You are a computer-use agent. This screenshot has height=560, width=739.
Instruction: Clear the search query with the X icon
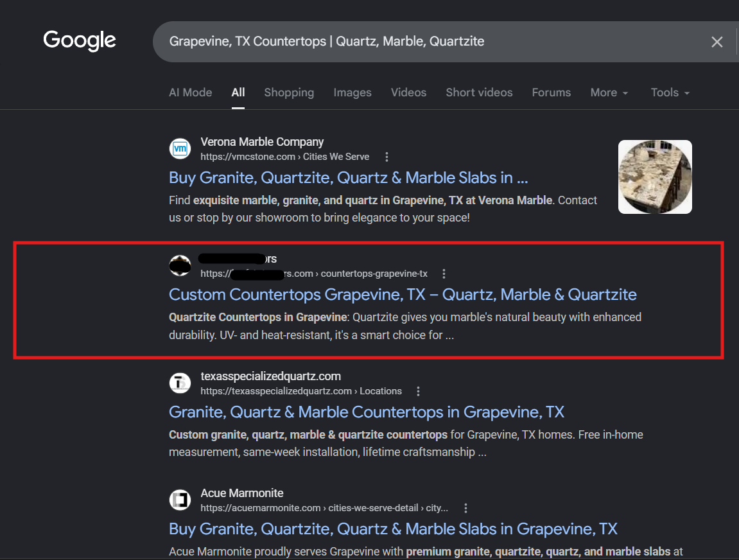(717, 42)
